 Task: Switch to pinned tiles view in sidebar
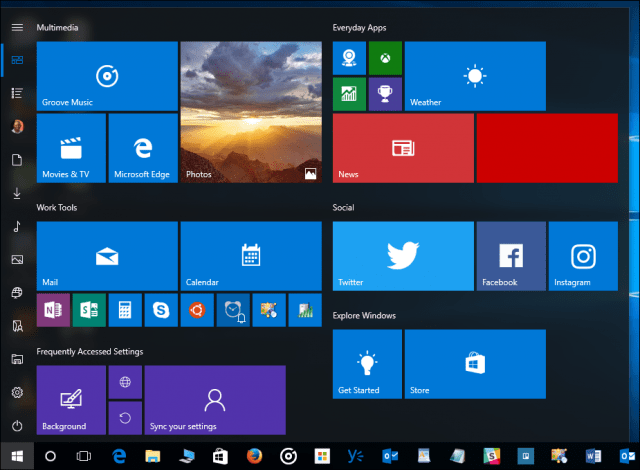17,60
